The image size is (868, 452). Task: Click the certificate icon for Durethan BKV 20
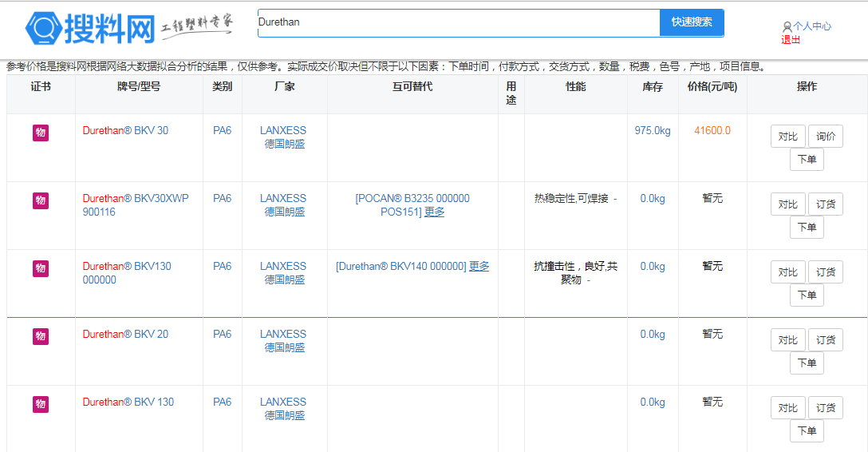pos(41,336)
